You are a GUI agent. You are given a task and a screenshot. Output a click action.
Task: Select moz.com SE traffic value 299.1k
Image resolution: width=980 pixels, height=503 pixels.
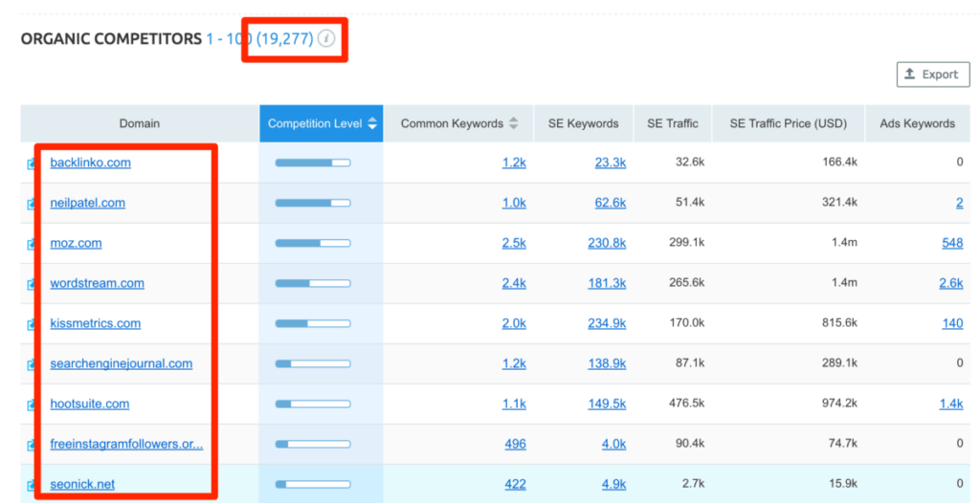click(x=687, y=242)
